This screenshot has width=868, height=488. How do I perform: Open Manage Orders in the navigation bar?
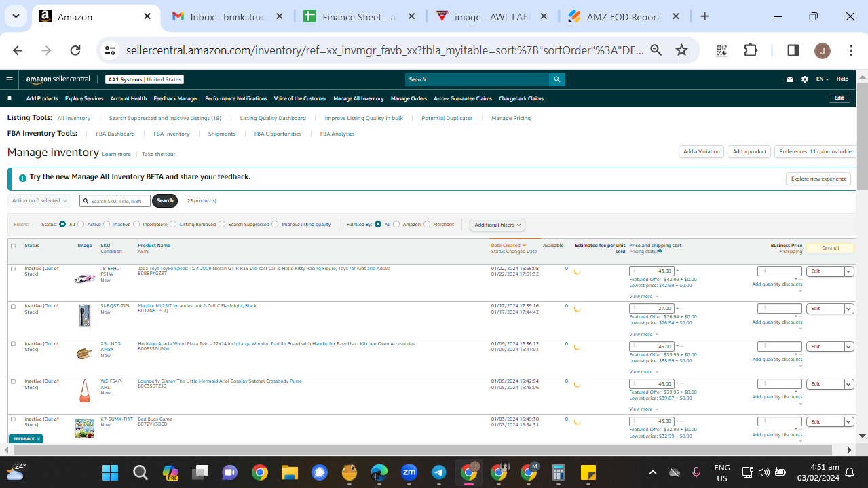click(409, 98)
